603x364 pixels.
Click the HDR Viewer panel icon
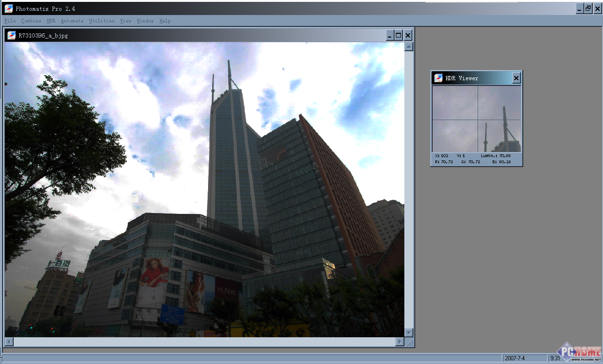439,78
